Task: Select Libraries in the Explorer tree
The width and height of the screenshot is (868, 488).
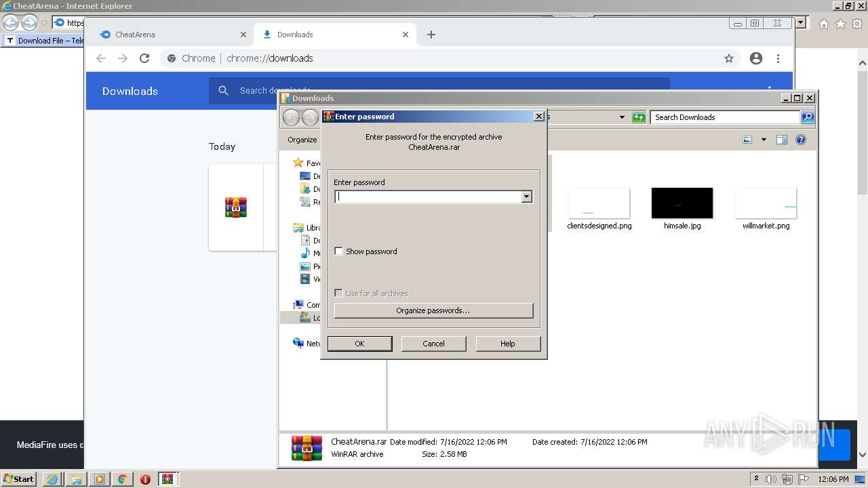Action: 306,228
